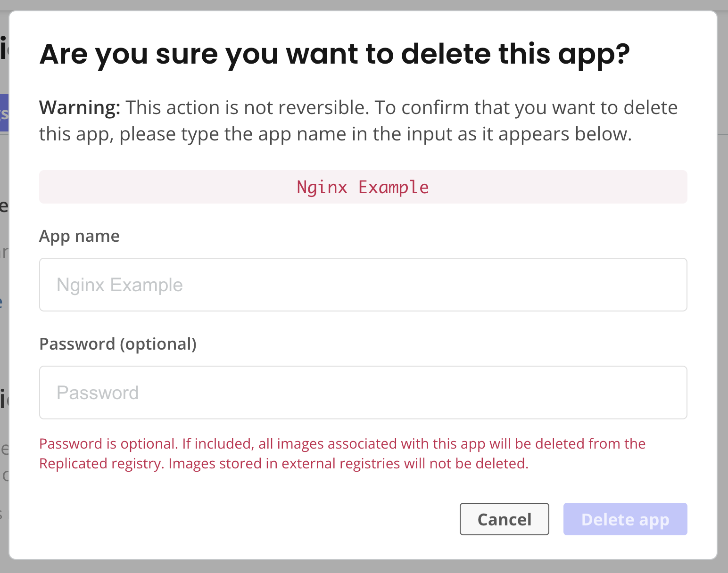The width and height of the screenshot is (728, 573).
Task: Click between Cancel and Delete app buttons
Action: click(x=556, y=519)
